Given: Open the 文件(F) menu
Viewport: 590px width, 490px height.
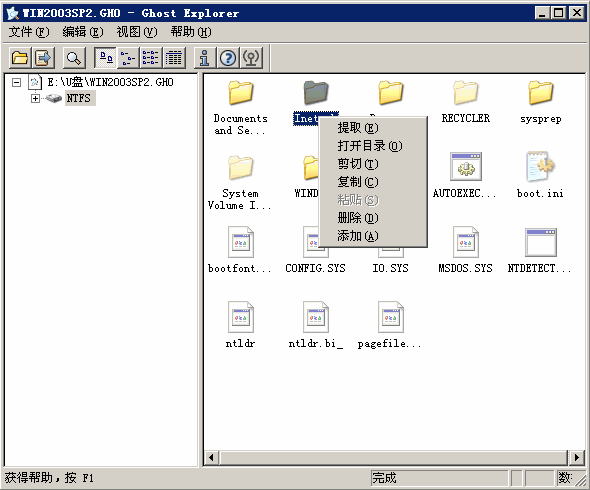Looking at the screenshot, I should 29,32.
